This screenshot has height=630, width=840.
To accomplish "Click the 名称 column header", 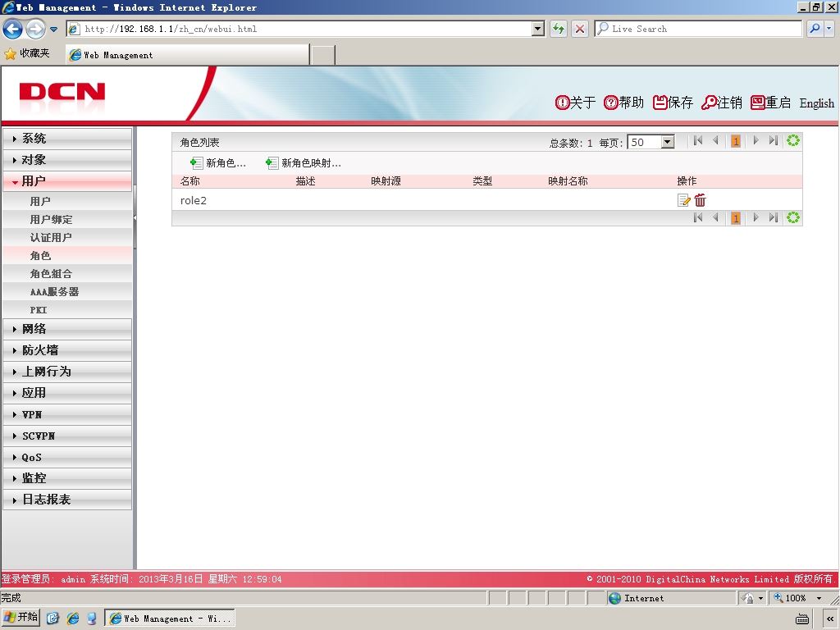I will click(190, 181).
